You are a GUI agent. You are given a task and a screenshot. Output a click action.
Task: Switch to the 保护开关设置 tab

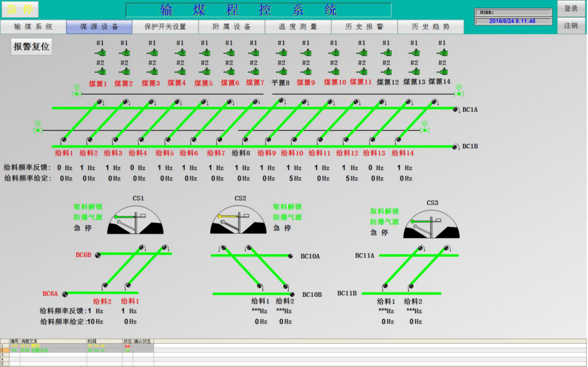(166, 26)
